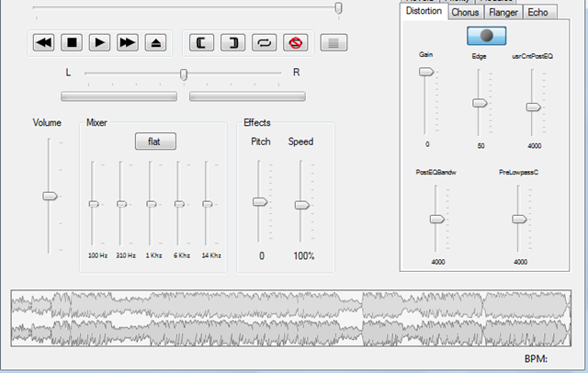Start playback with the play button
Image resolution: width=588 pixels, height=373 pixels.
coord(99,42)
